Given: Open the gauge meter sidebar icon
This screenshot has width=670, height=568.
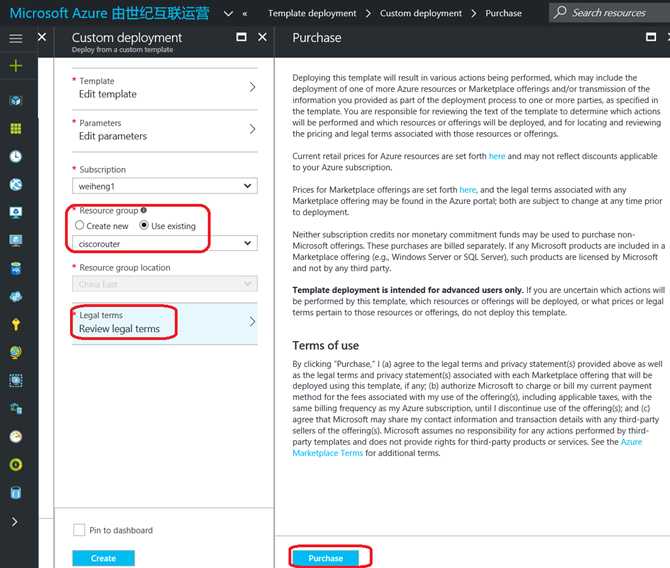Looking at the screenshot, I should tap(16, 436).
